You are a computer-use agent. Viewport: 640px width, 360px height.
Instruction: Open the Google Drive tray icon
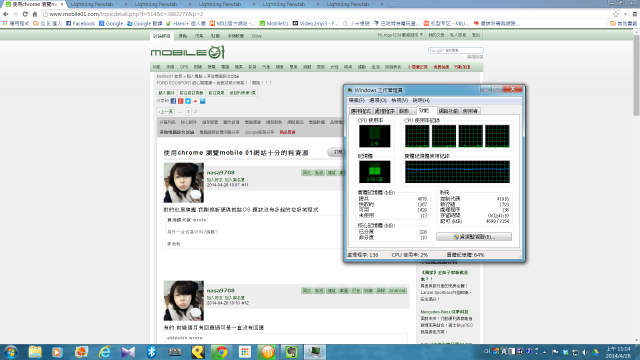click(596, 352)
